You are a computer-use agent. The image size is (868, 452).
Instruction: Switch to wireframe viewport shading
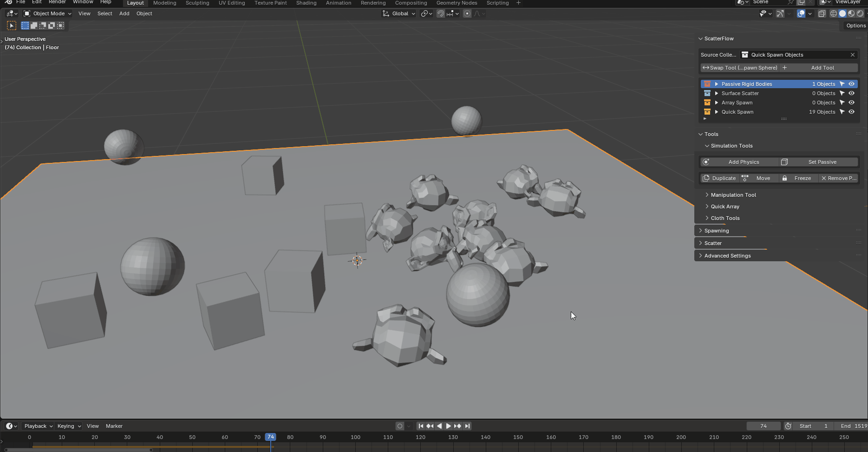834,13
